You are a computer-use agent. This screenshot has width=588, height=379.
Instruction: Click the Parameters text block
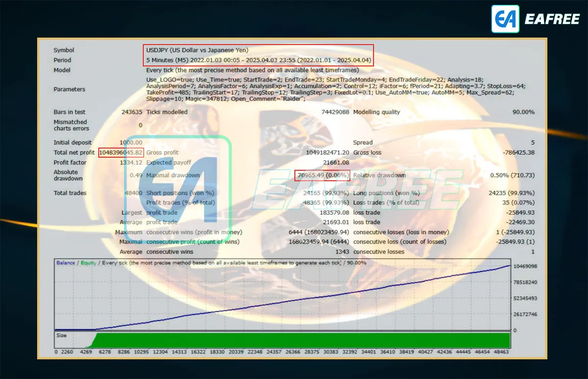(x=336, y=89)
